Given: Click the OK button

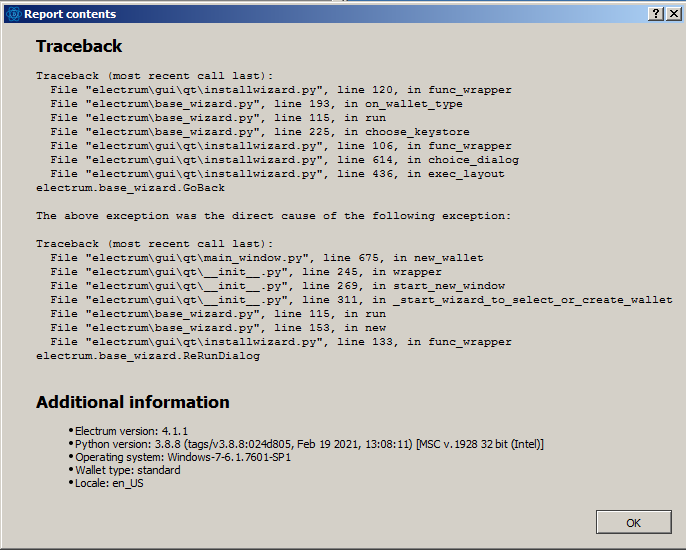Looking at the screenshot, I should [634, 522].
